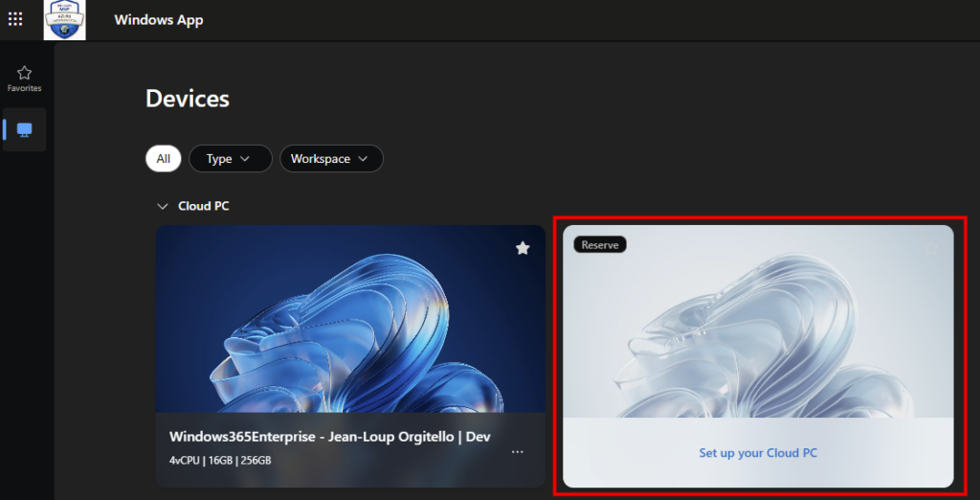Collapse the Cloud PC section chevron

163,206
